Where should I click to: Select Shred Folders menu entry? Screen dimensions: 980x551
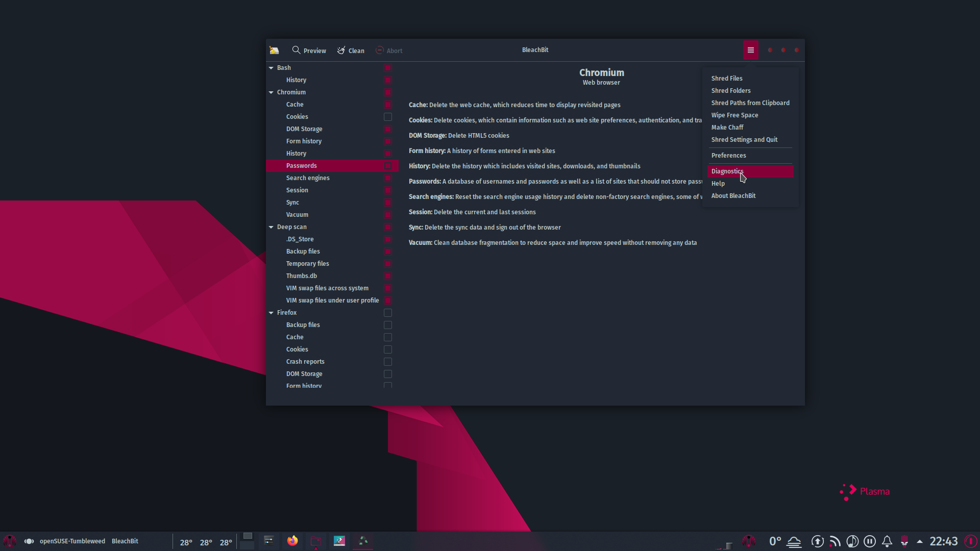tap(750, 90)
